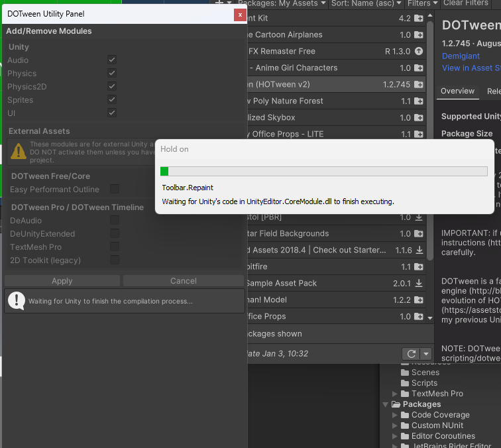Click the info icon beside compilation message
This screenshot has height=448, width=501.
tap(17, 301)
